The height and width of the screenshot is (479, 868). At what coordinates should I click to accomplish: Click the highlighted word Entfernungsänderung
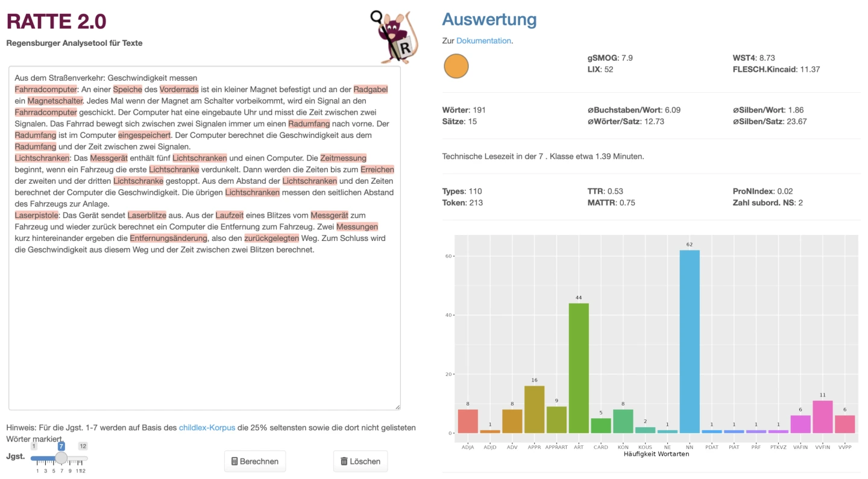click(x=168, y=238)
